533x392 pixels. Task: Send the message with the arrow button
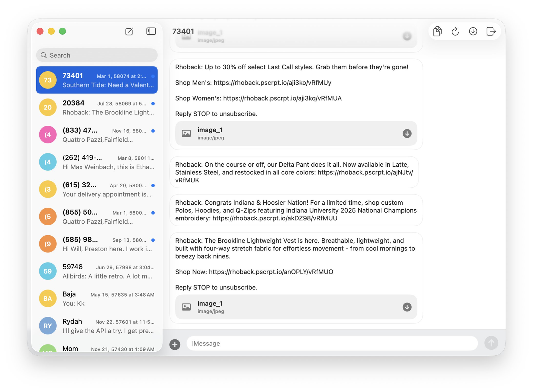coord(491,343)
